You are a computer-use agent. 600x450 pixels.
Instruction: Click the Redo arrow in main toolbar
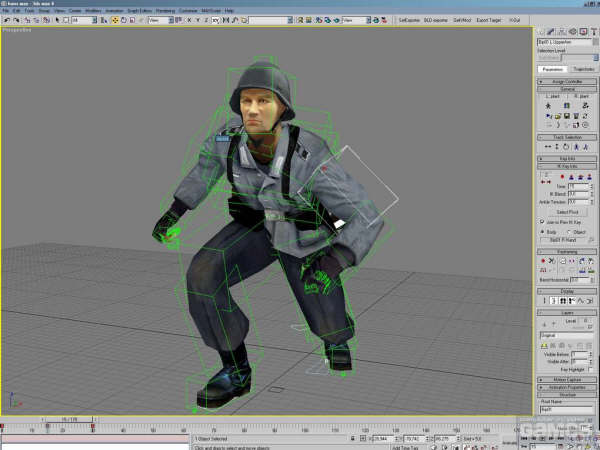coord(16,20)
